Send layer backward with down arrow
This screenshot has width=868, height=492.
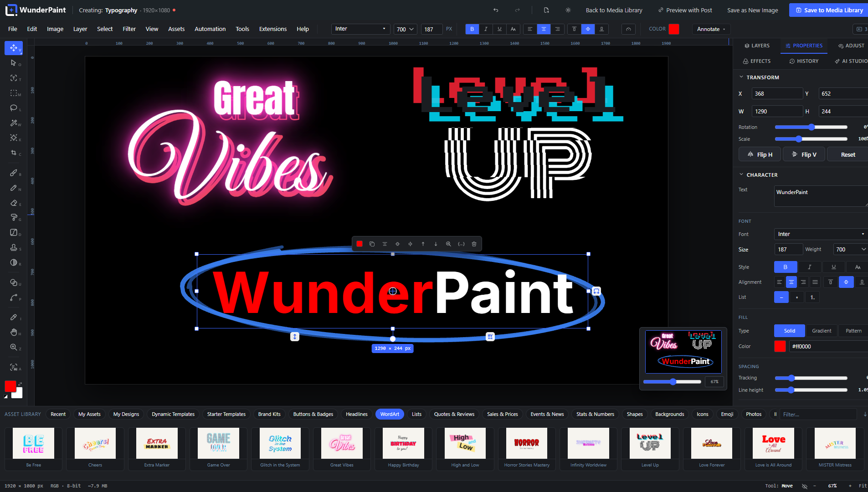pos(436,244)
